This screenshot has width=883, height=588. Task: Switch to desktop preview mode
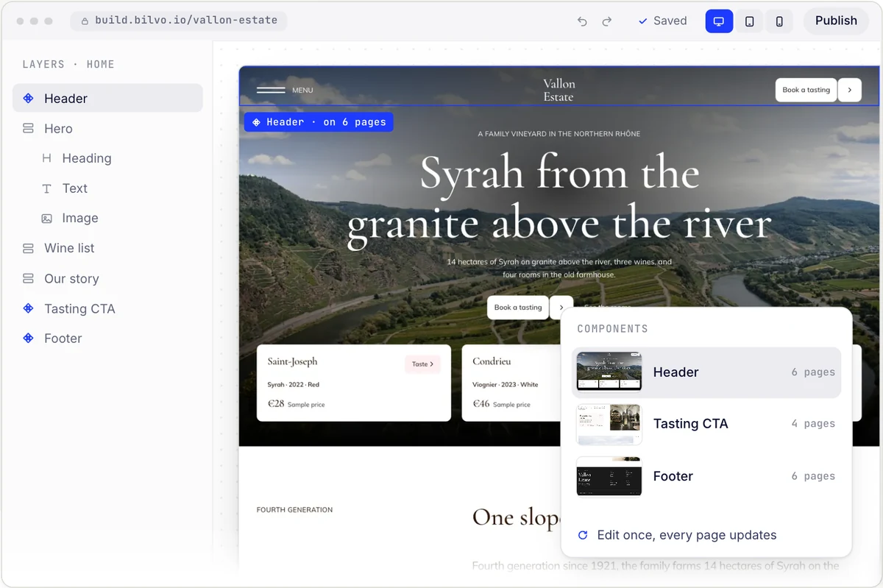click(719, 21)
